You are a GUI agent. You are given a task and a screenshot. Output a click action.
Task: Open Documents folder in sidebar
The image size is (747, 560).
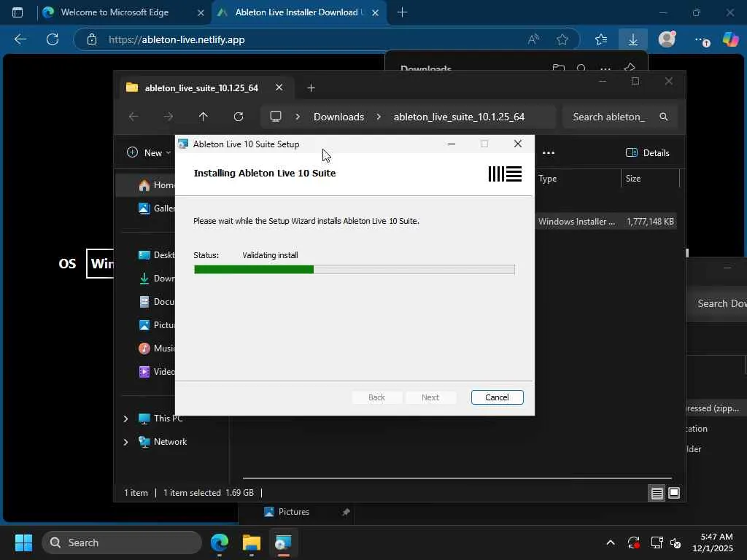point(158,301)
